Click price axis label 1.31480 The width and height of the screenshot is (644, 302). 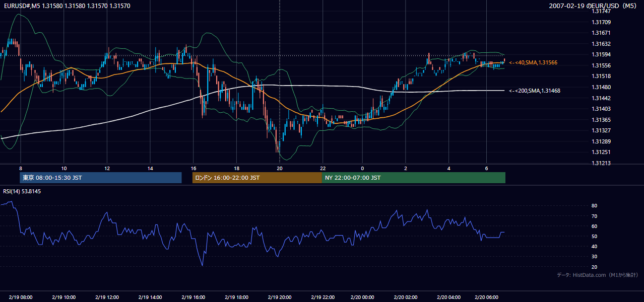click(602, 87)
